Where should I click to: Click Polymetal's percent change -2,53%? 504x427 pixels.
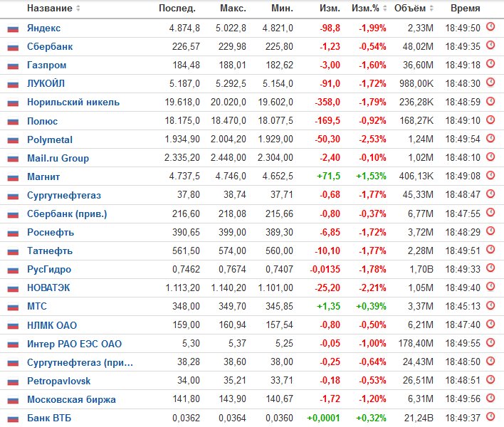point(372,139)
